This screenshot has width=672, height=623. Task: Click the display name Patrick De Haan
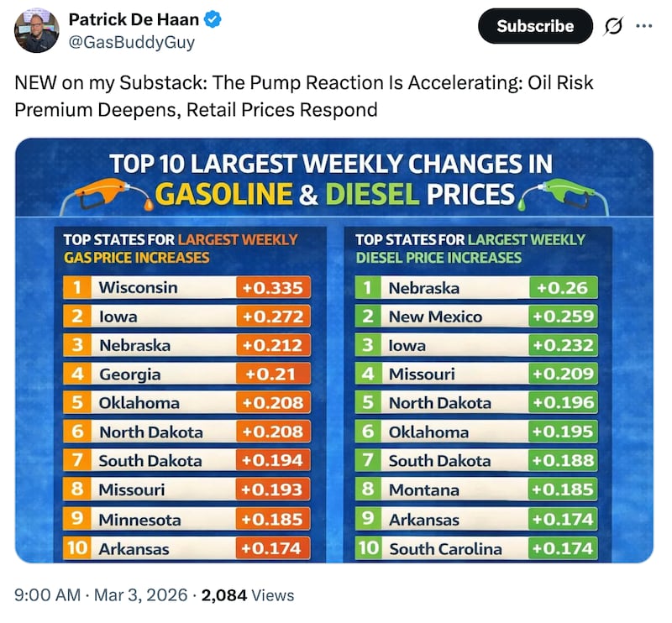click(135, 18)
